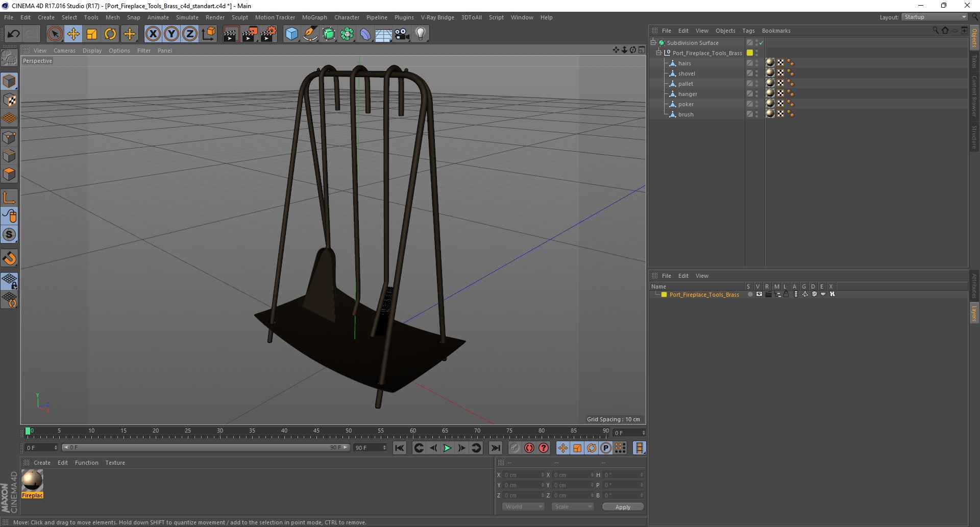Click the camera object icon
Image resolution: width=980 pixels, height=527 pixels.
pos(402,34)
